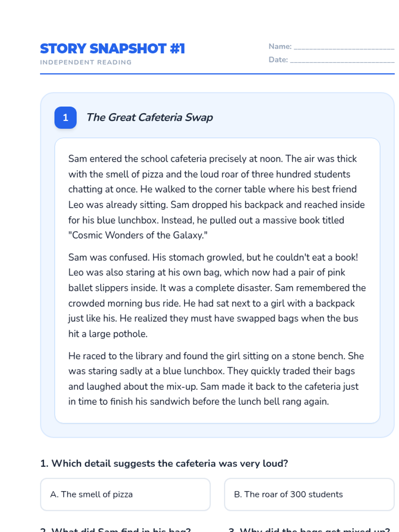Viewport: 399px width, 532px height.
Task: Click the Name blank line field
Action: pyautogui.click(x=344, y=47)
